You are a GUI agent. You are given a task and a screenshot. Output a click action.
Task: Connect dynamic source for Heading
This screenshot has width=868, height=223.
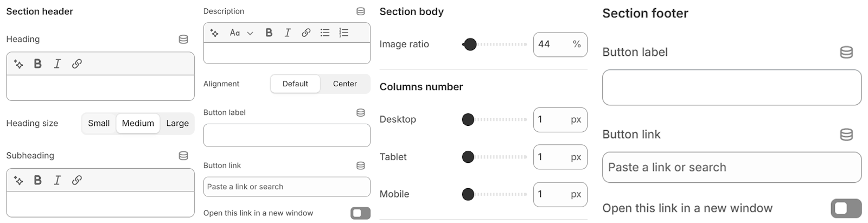183,39
